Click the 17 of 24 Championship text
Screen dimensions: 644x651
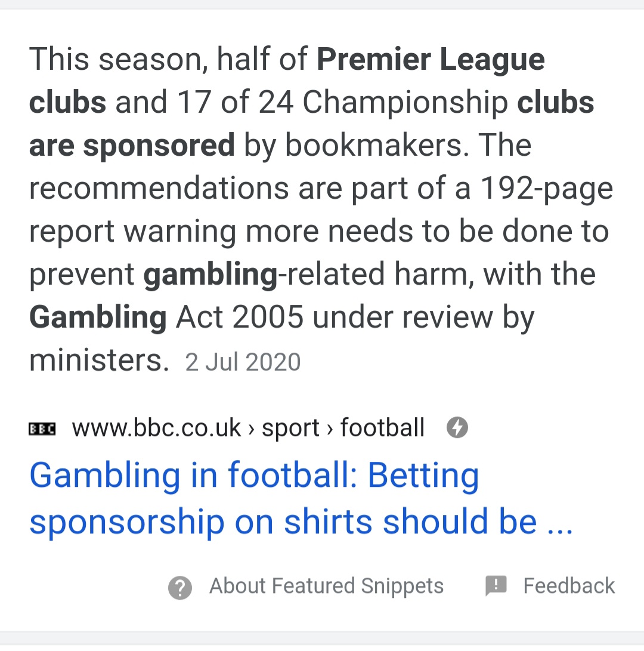[x=342, y=103]
